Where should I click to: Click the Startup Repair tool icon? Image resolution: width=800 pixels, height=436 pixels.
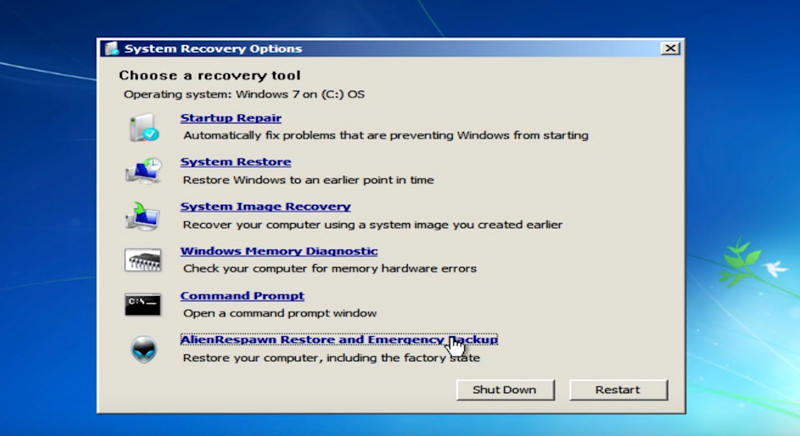pos(143,127)
